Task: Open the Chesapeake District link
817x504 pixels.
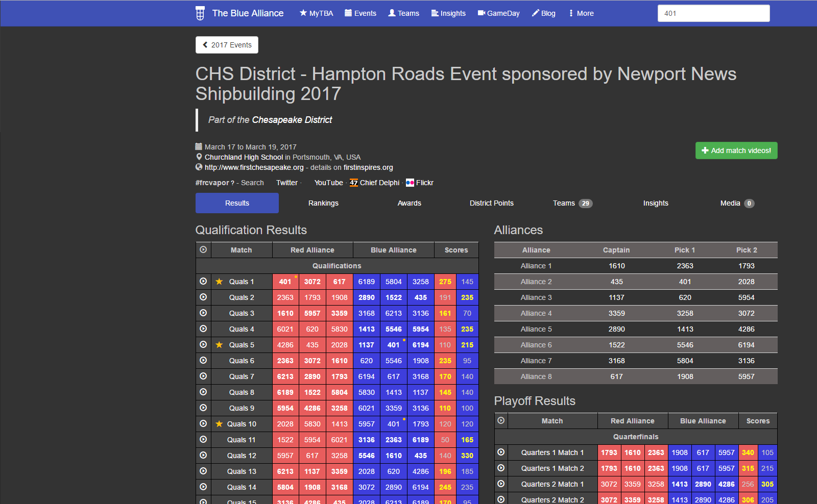Action: pyautogui.click(x=292, y=120)
